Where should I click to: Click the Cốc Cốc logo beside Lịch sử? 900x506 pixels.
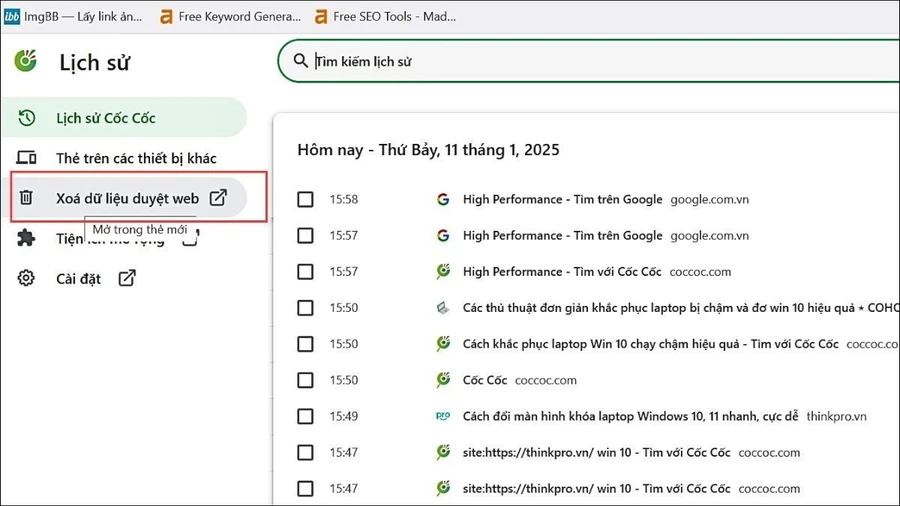pyautogui.click(x=26, y=61)
